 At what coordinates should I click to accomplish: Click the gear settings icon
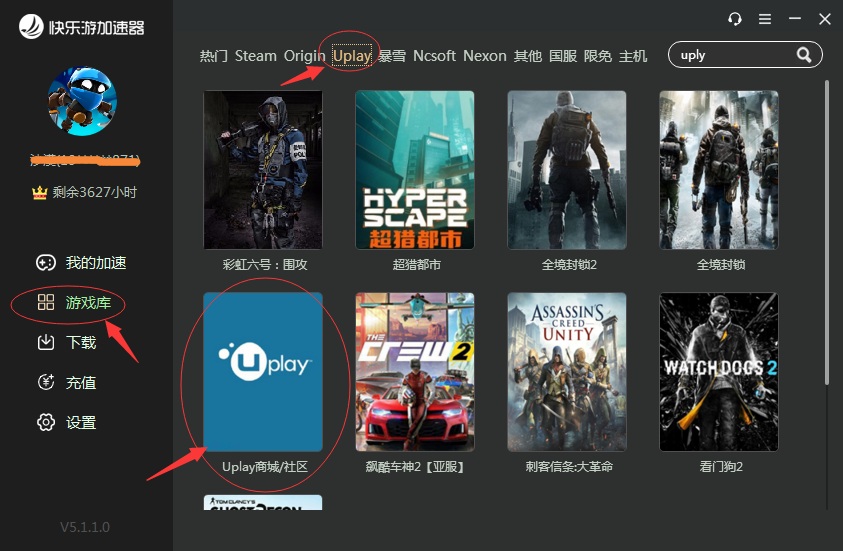coord(46,422)
